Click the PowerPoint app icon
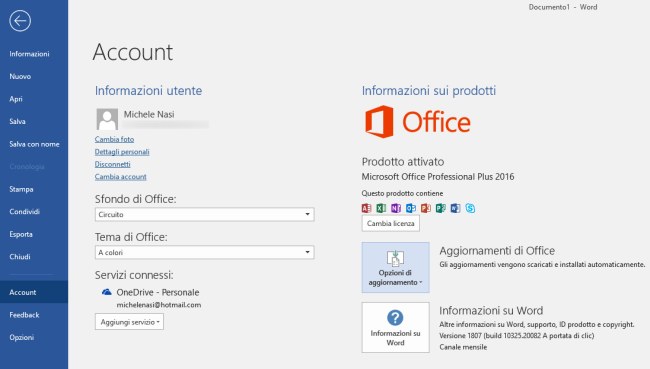 click(x=426, y=208)
